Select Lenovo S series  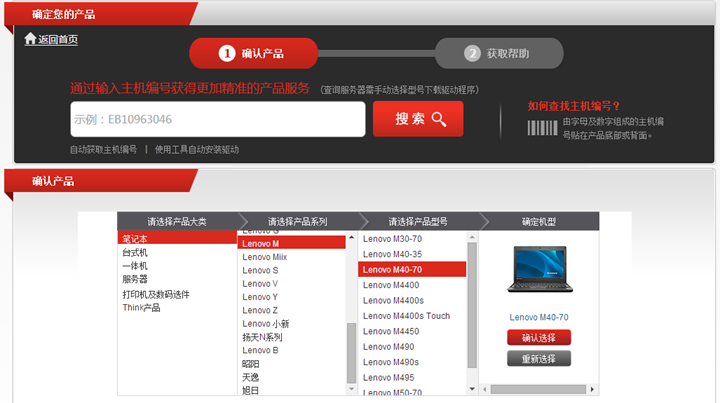[260, 270]
